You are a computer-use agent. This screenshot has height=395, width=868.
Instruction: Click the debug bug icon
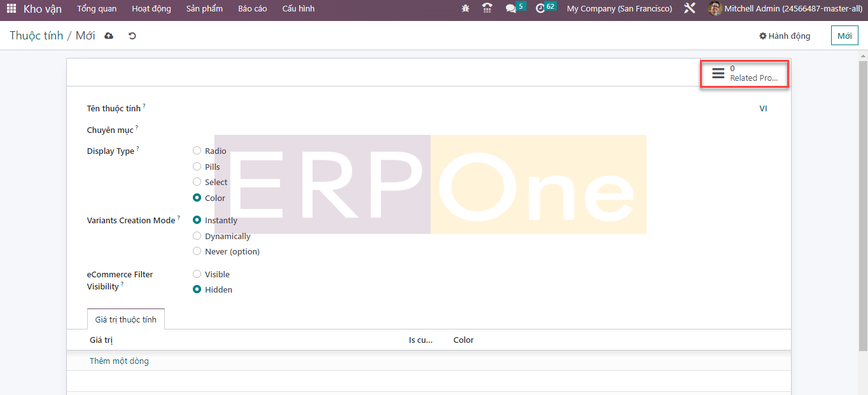click(466, 9)
